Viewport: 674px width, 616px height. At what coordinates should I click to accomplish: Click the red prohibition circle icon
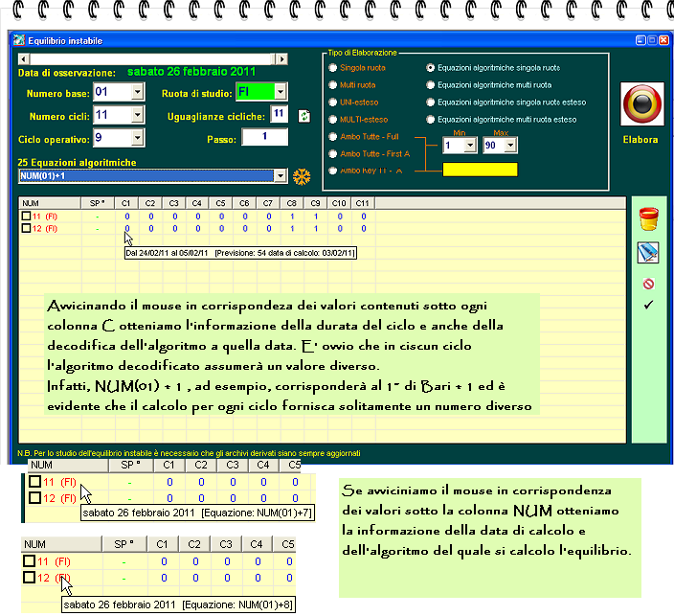tap(648, 284)
